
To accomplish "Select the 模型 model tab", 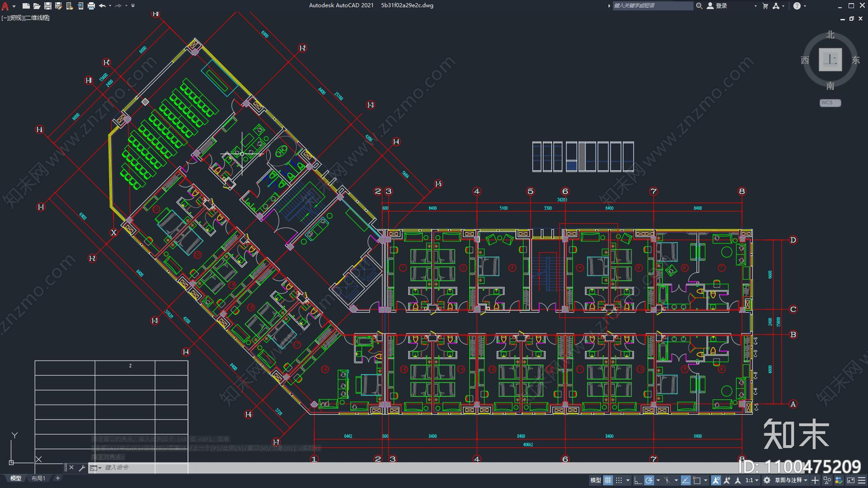I will click(16, 478).
